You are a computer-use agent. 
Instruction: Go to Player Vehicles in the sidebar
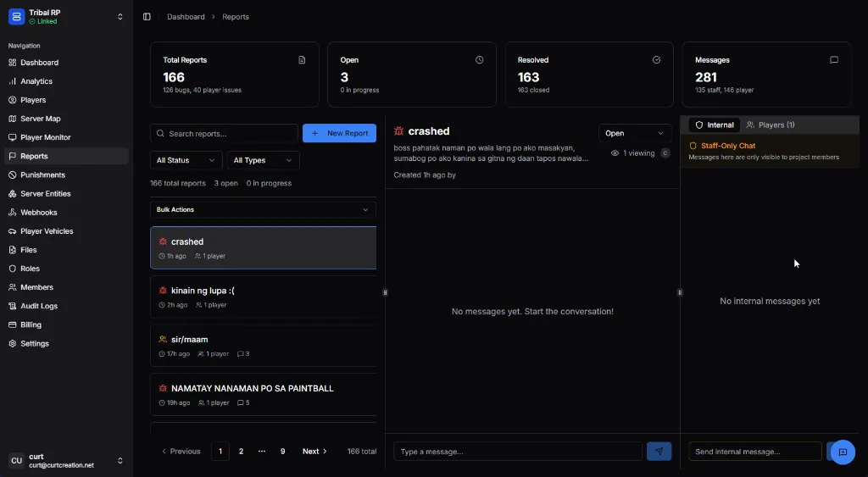tap(47, 231)
